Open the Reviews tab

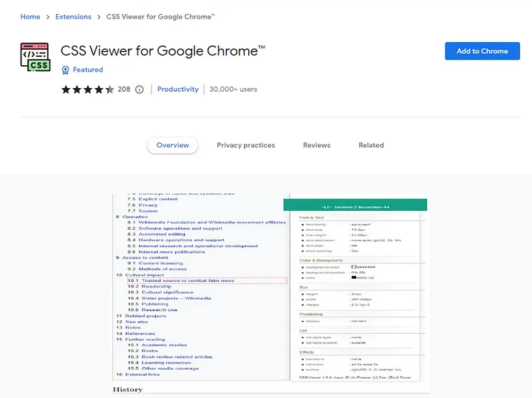coord(316,145)
